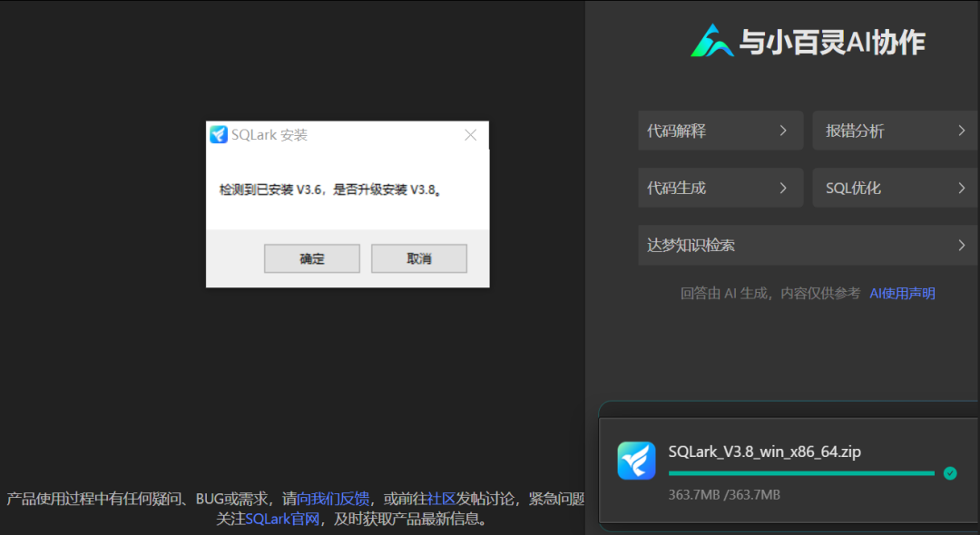Open the 向我们反馈 feedback link
The width and height of the screenshot is (980, 535).
[333, 499]
